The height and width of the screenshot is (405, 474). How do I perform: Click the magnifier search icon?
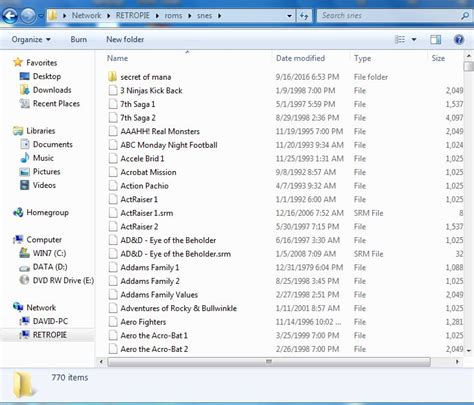[x=464, y=16]
